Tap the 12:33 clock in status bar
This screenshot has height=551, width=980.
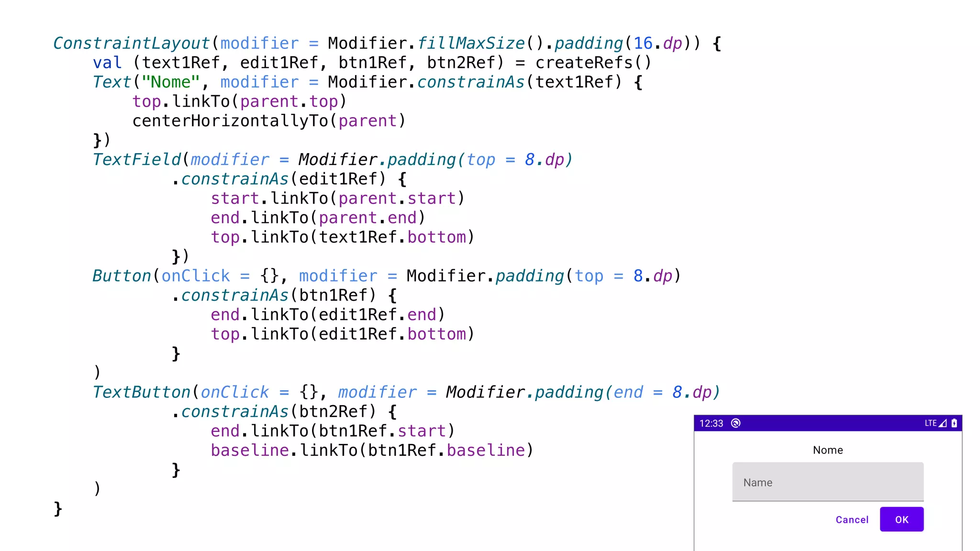(x=711, y=423)
